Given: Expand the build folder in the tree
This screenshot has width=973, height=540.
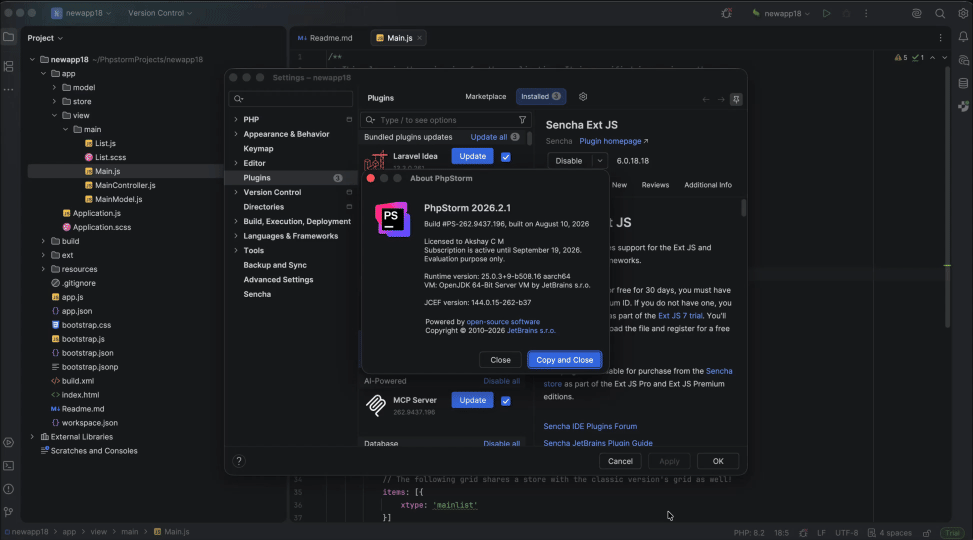Looking at the screenshot, I should click(x=43, y=241).
